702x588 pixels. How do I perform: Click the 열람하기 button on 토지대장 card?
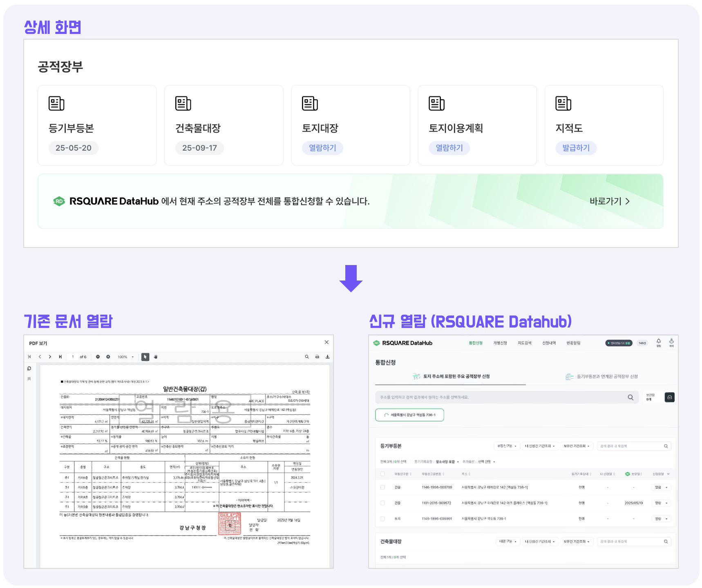tap(322, 148)
